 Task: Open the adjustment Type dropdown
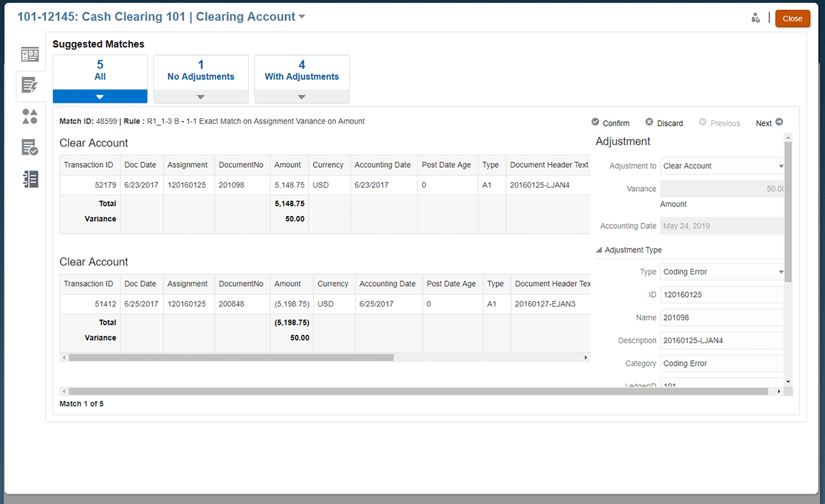click(722, 272)
